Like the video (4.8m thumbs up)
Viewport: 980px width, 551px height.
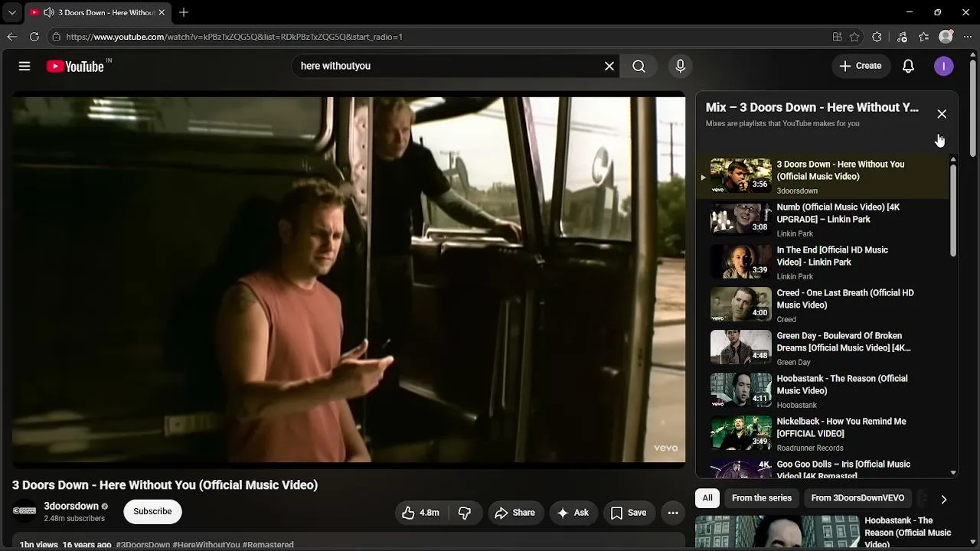[420, 513]
